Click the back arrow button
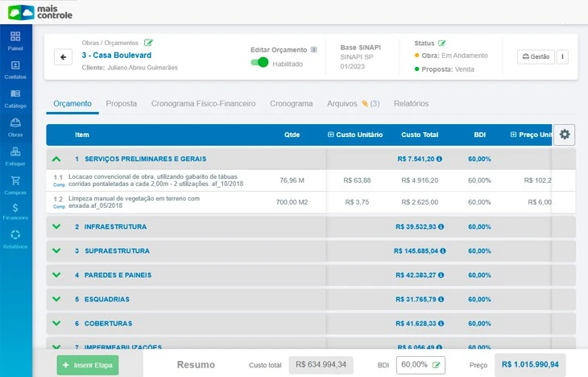The image size is (588, 377). pos(63,57)
